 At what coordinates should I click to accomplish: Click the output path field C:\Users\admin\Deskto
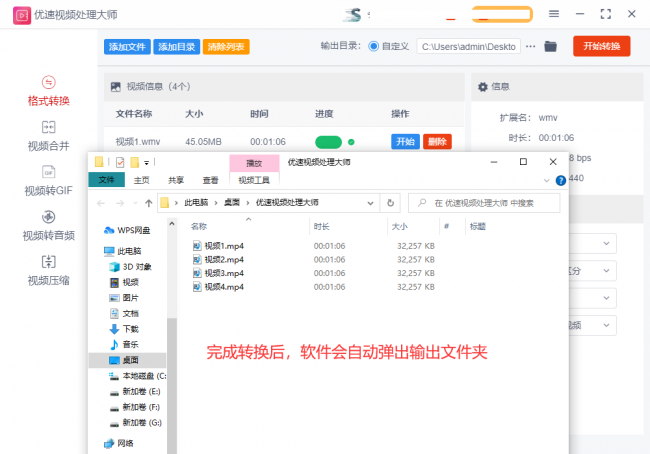point(468,46)
